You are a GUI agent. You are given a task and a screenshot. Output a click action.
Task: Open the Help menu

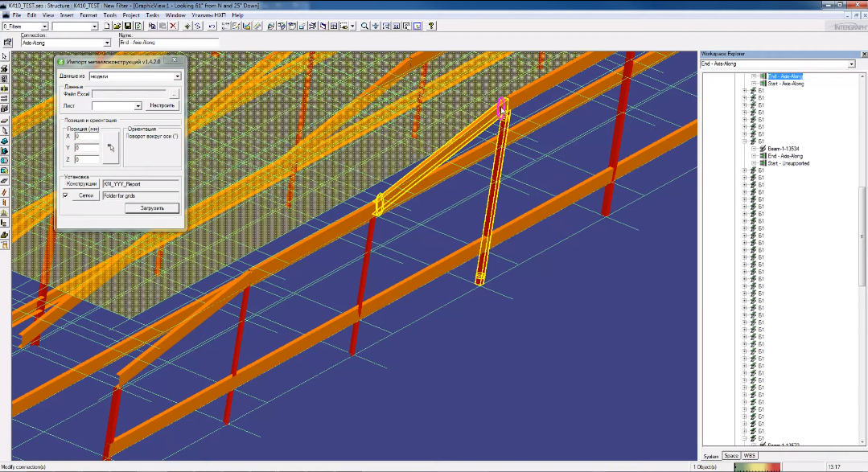(237, 15)
